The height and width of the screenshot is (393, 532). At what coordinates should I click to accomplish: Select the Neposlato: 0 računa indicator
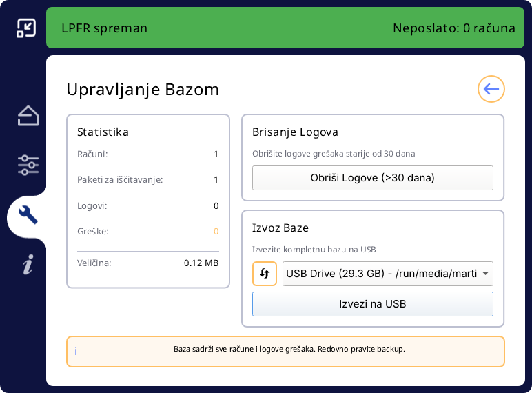(x=453, y=28)
